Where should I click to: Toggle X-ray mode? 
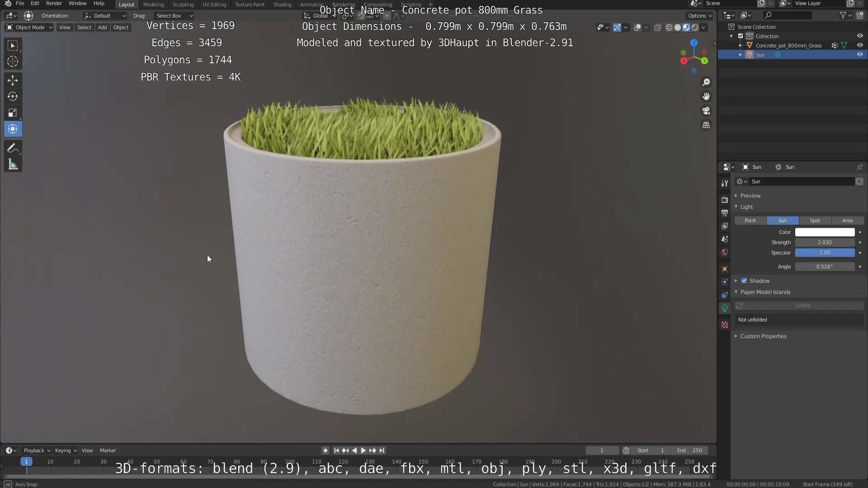657,28
